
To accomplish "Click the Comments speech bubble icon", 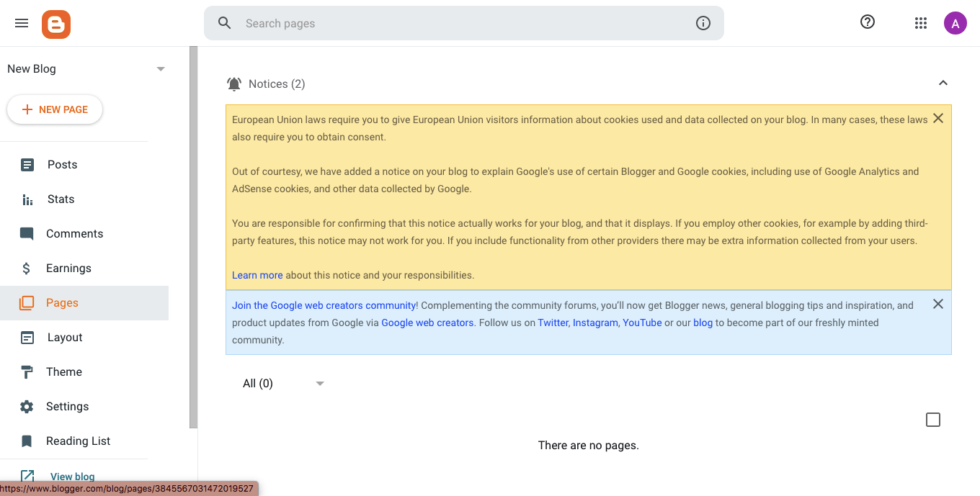I will (27, 234).
